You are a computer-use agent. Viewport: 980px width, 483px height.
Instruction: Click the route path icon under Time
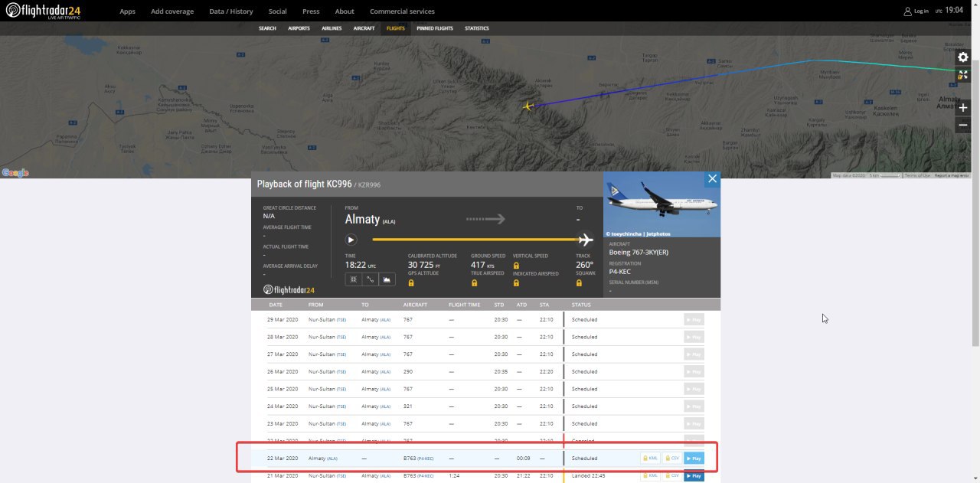pyautogui.click(x=370, y=279)
